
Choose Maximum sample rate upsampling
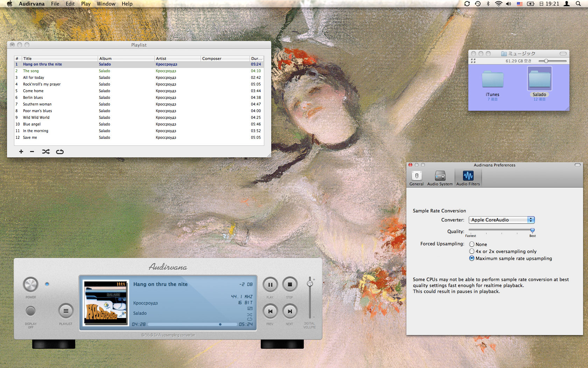click(472, 258)
